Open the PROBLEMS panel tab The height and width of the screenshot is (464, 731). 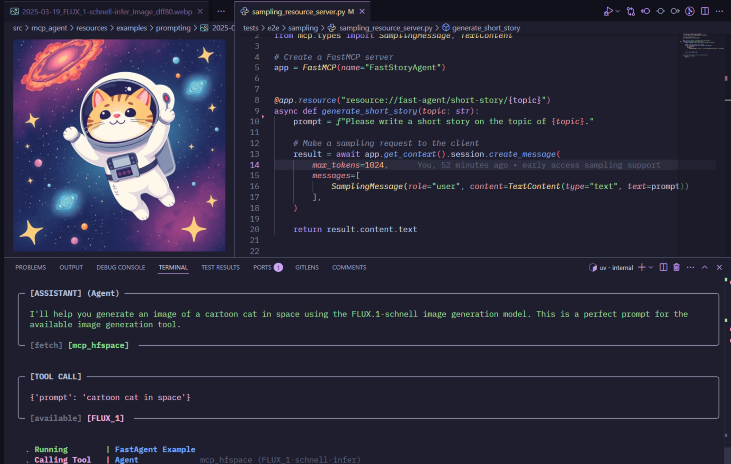[30, 267]
